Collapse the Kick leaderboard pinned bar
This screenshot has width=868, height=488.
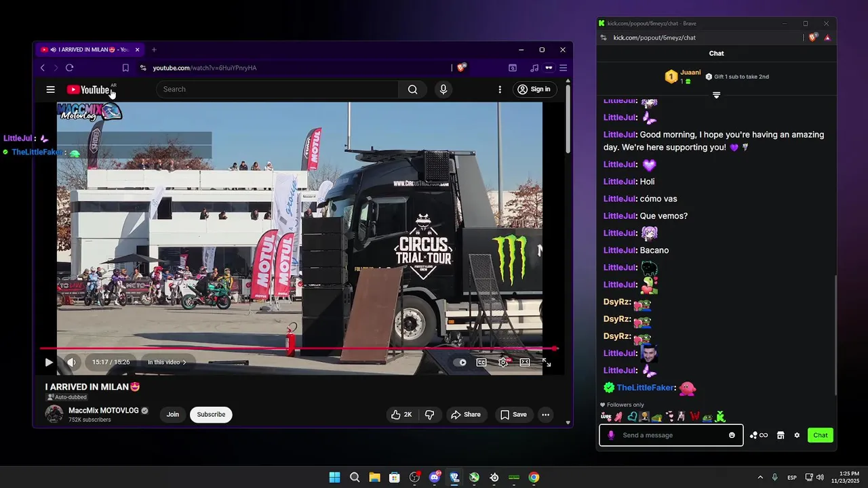[x=716, y=95]
